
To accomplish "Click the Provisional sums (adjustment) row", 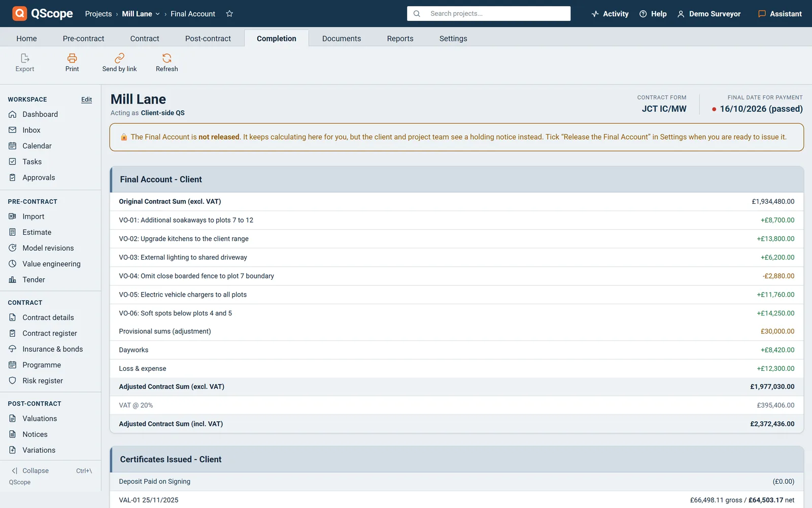I will (457, 331).
